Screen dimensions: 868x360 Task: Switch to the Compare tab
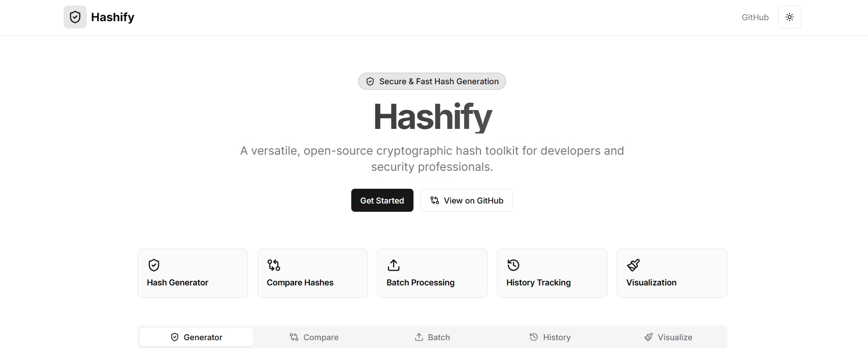pyautogui.click(x=314, y=337)
